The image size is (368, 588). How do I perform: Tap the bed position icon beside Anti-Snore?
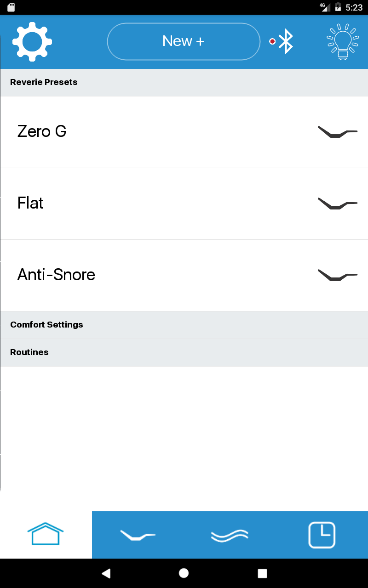coord(337,275)
